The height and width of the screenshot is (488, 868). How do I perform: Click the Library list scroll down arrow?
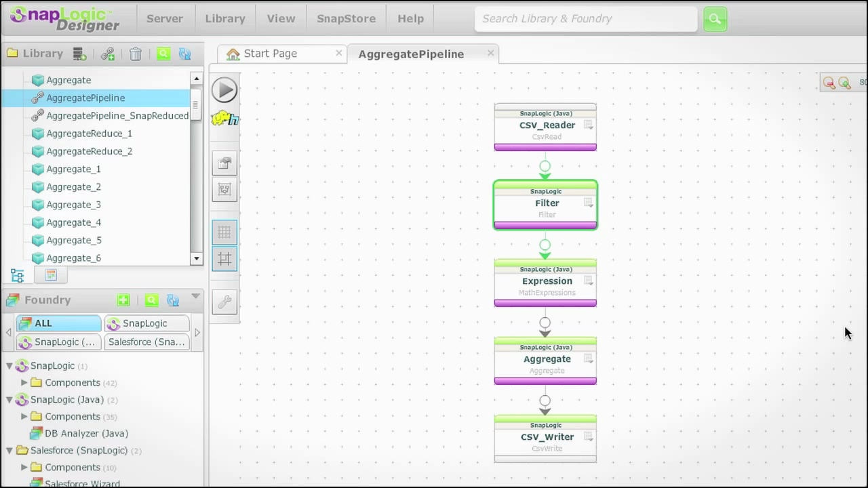coord(197,258)
